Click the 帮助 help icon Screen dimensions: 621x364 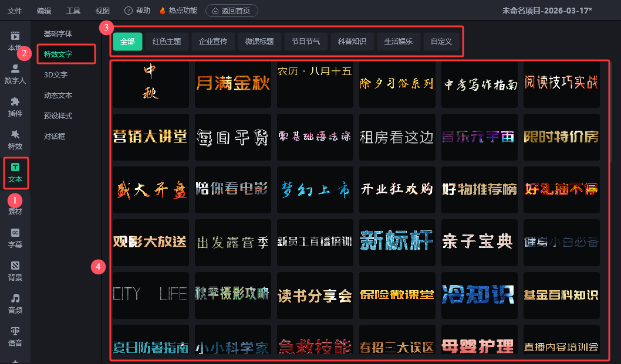[x=129, y=11]
